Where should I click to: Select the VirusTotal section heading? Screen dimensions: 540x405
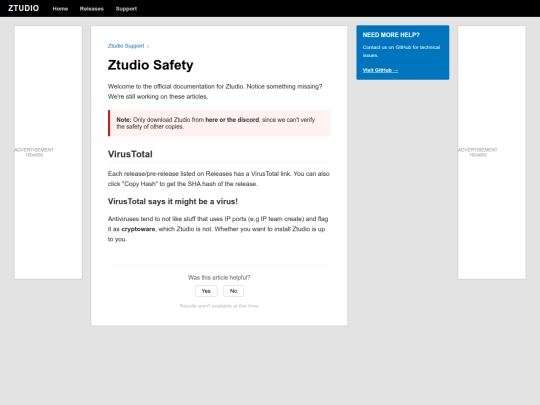tap(130, 154)
